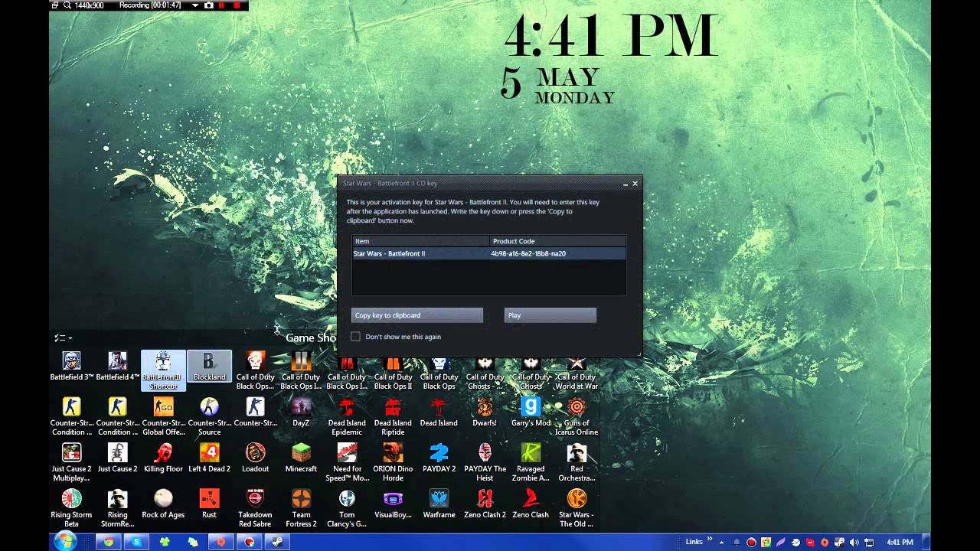Click the taskbar clock showing 4:41 PM

900,542
